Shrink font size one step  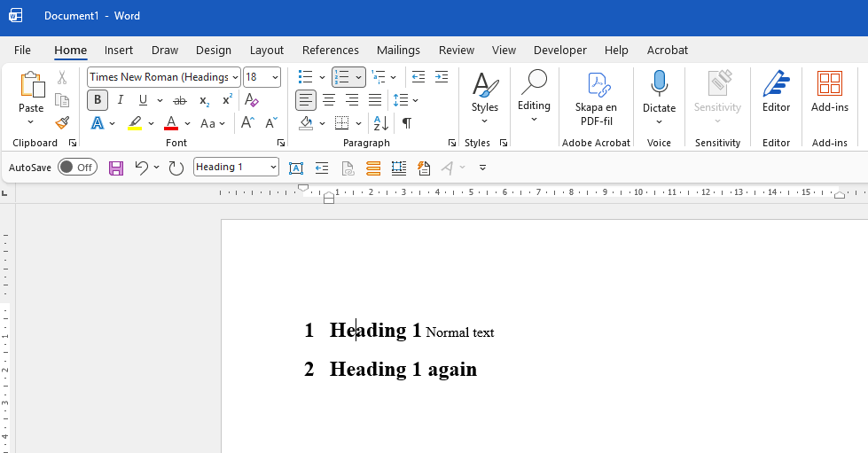[x=271, y=123]
